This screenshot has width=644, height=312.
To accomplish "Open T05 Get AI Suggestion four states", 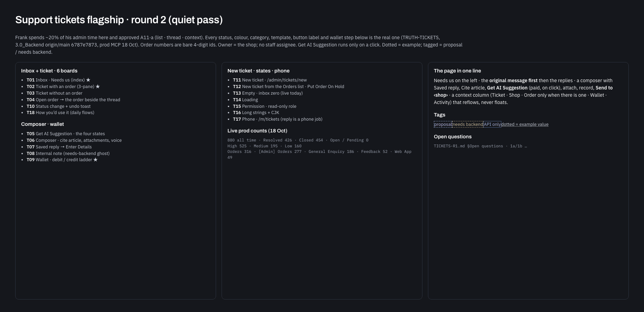I will click(x=66, y=134).
